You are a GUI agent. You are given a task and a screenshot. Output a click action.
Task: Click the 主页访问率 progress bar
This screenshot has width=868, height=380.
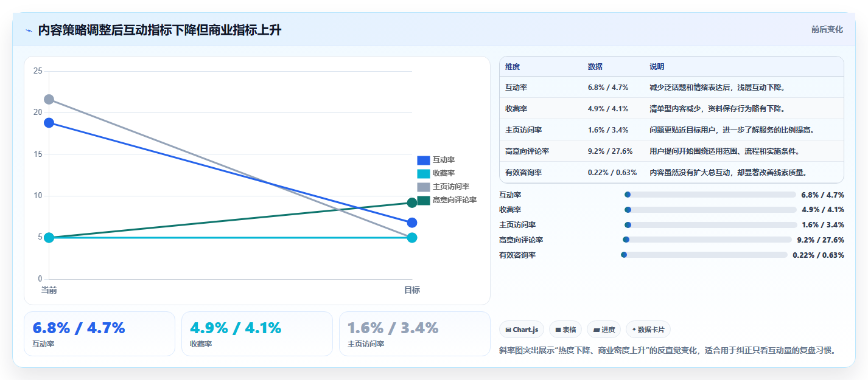(710, 225)
